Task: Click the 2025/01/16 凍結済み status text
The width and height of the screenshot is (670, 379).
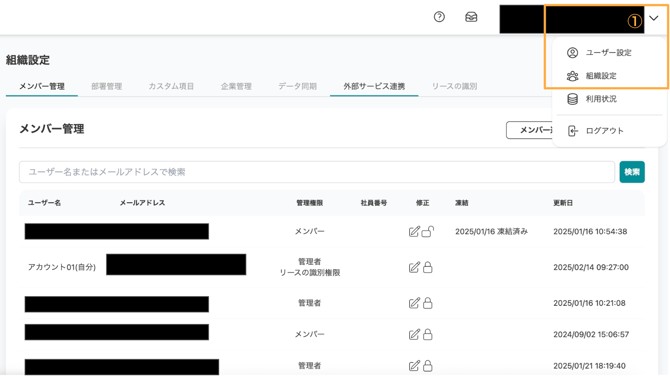Action: [x=491, y=231]
